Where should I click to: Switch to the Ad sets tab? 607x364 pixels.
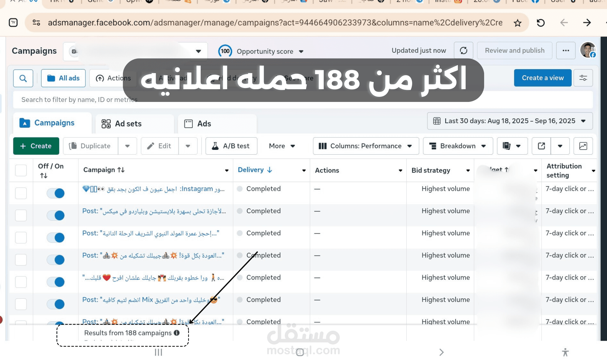click(x=135, y=124)
